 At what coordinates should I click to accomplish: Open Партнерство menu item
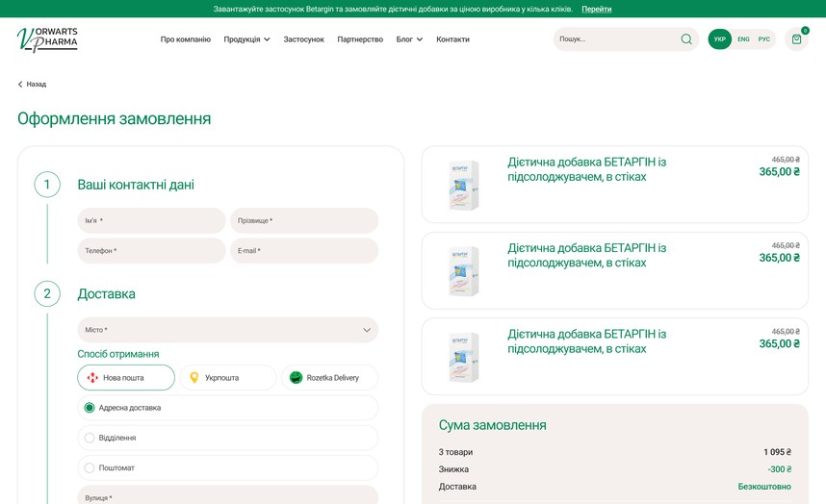[360, 39]
